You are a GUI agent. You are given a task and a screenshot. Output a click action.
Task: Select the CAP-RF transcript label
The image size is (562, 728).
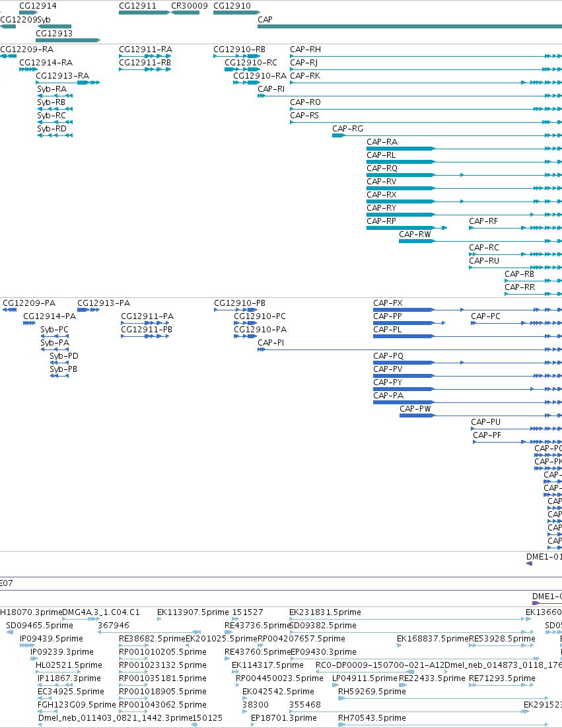point(483,221)
